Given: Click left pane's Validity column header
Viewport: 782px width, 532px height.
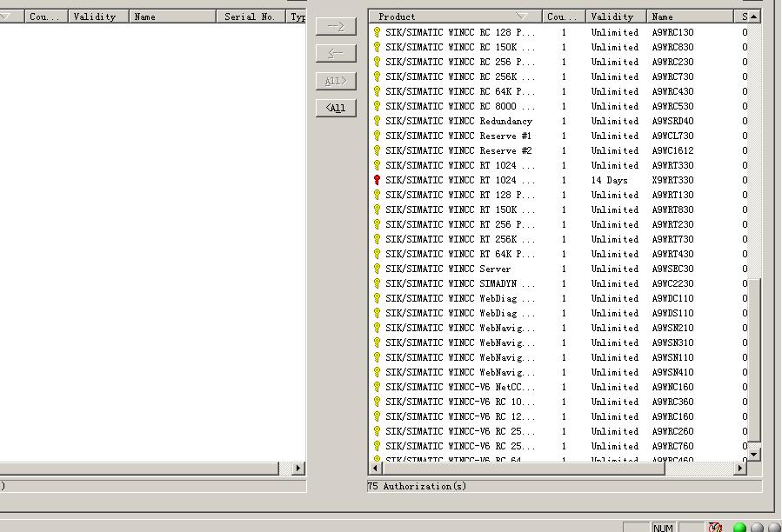Looking at the screenshot, I should click(x=98, y=17).
